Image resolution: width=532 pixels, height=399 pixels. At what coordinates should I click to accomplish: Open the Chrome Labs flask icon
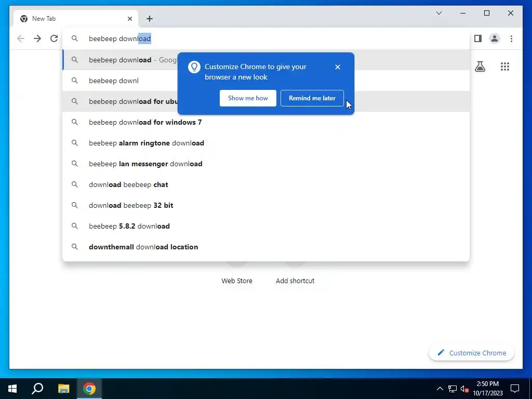(480, 66)
